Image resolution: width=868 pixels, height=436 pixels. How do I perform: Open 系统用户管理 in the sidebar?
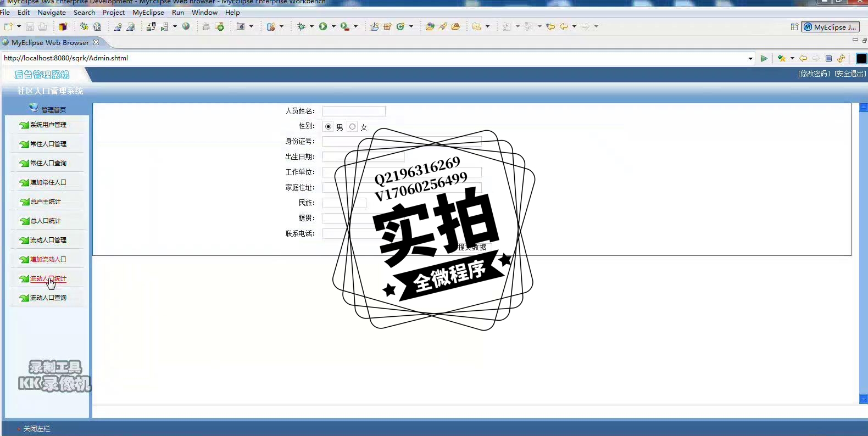click(x=48, y=125)
